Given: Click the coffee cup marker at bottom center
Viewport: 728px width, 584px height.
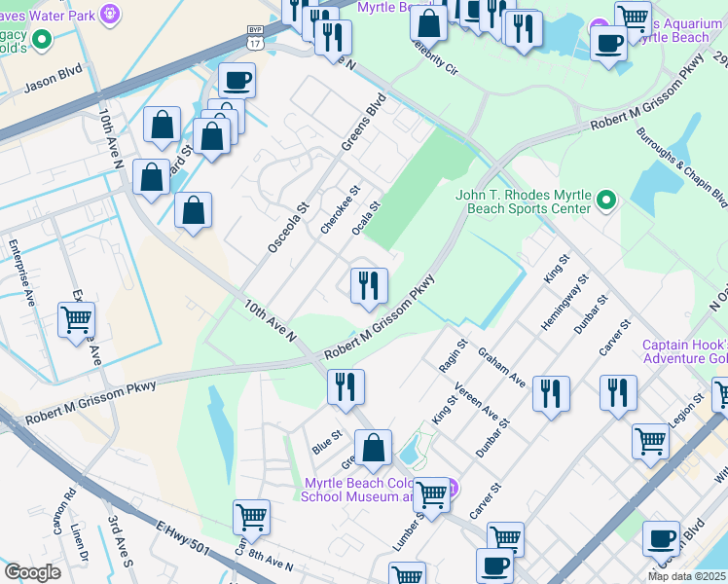Looking at the screenshot, I should (x=495, y=566).
